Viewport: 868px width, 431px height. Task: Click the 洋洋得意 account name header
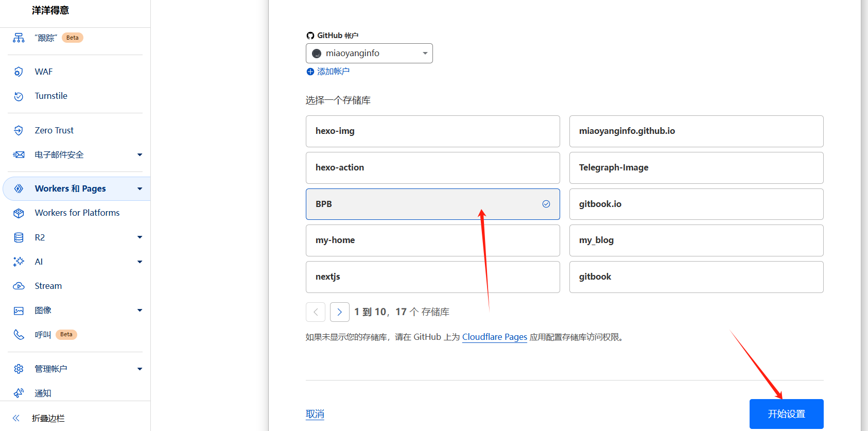[50, 10]
